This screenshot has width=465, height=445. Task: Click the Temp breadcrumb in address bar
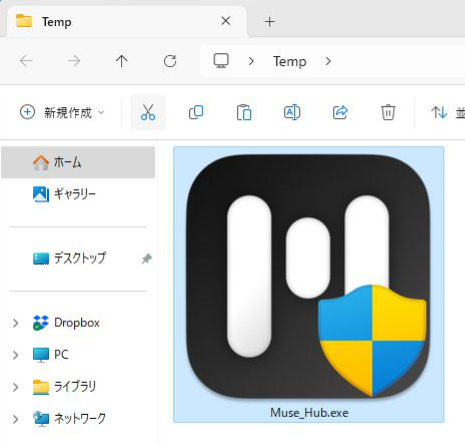click(290, 61)
